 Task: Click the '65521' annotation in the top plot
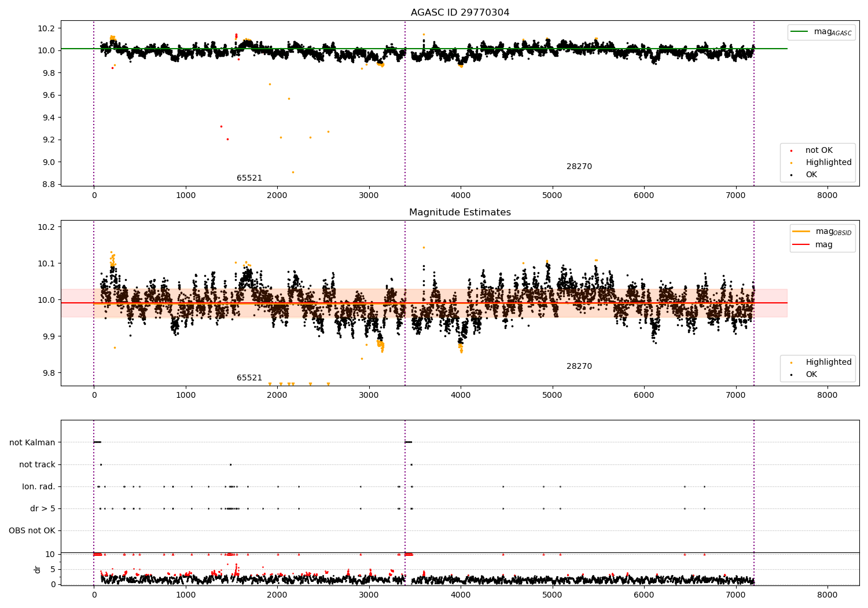pyautogui.click(x=249, y=178)
